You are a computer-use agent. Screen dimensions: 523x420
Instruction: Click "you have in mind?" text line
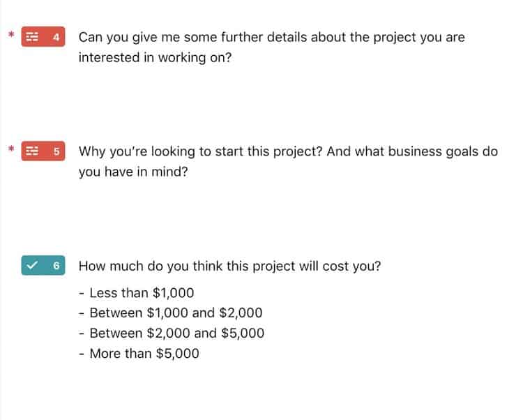point(133,172)
